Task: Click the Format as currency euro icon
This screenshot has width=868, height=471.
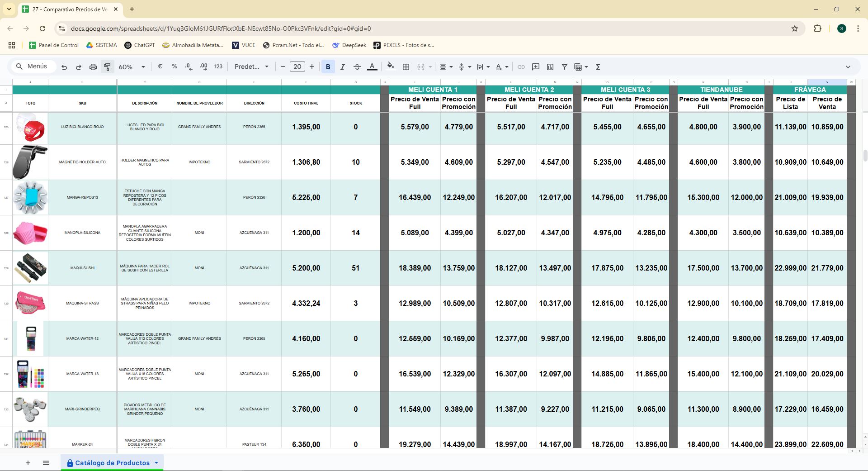Action: (160, 67)
